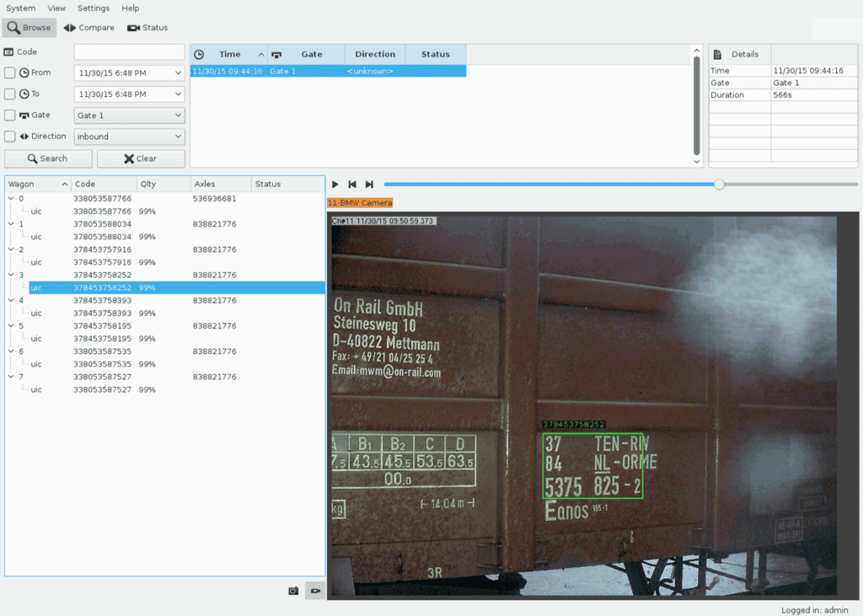Enable the To date filter checkbox
The height and width of the screenshot is (616, 863).
10,94
